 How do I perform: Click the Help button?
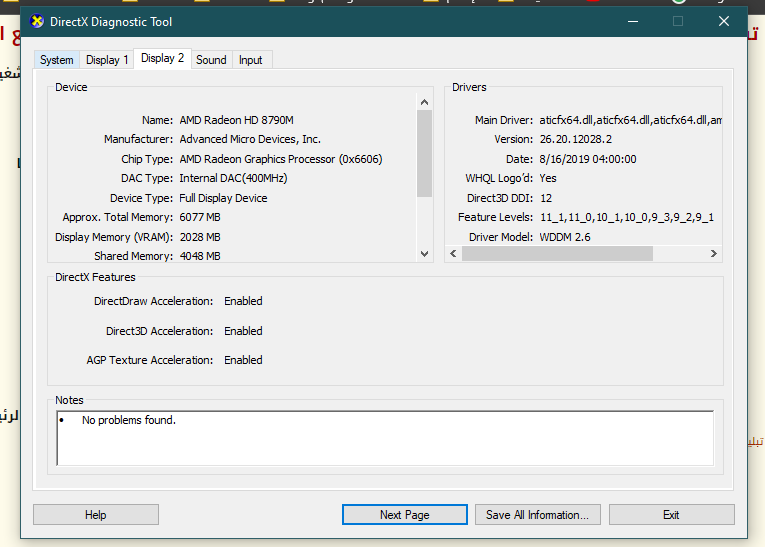click(x=96, y=515)
